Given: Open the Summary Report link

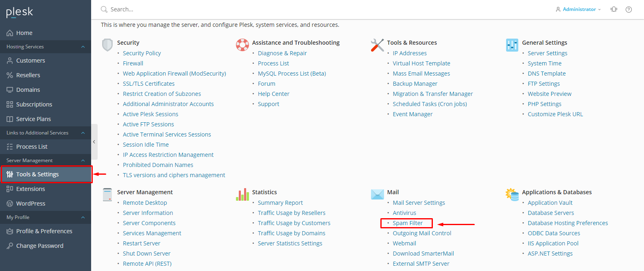Looking at the screenshot, I should (x=280, y=203).
